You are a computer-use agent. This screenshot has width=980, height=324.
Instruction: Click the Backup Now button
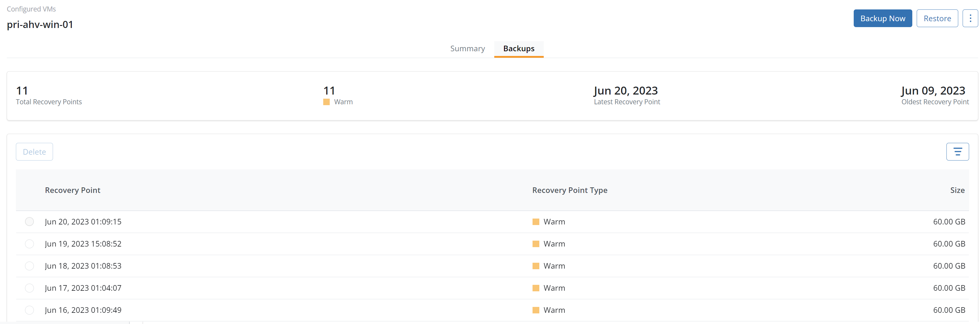882,18
